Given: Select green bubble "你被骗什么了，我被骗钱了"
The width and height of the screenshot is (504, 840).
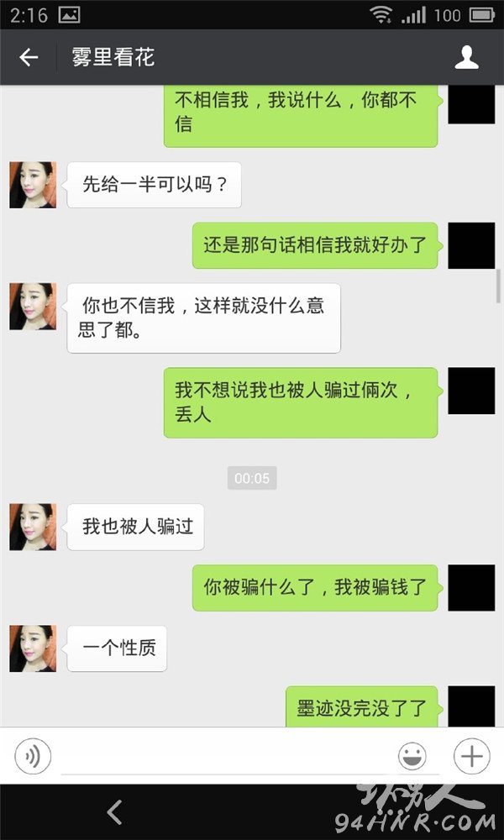Looking at the screenshot, I should [315, 588].
